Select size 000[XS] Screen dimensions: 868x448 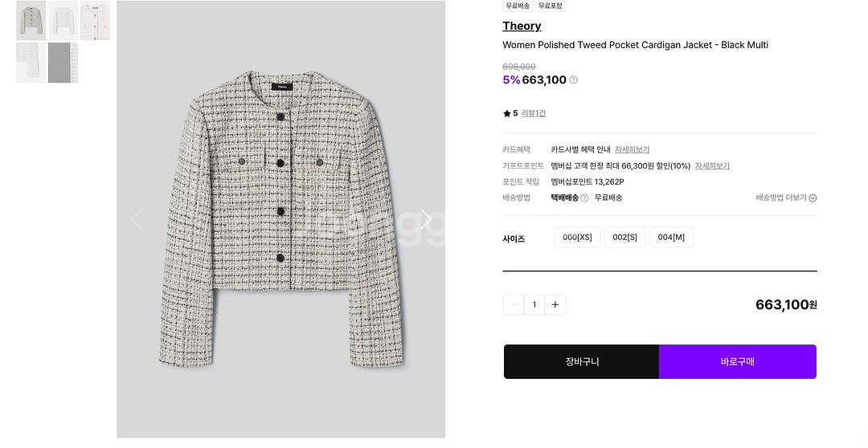click(577, 238)
